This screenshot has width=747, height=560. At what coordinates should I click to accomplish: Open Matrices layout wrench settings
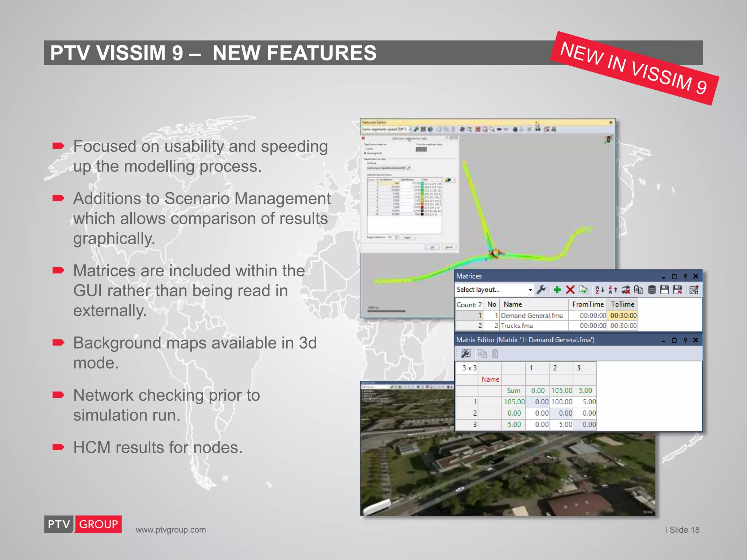point(541,290)
